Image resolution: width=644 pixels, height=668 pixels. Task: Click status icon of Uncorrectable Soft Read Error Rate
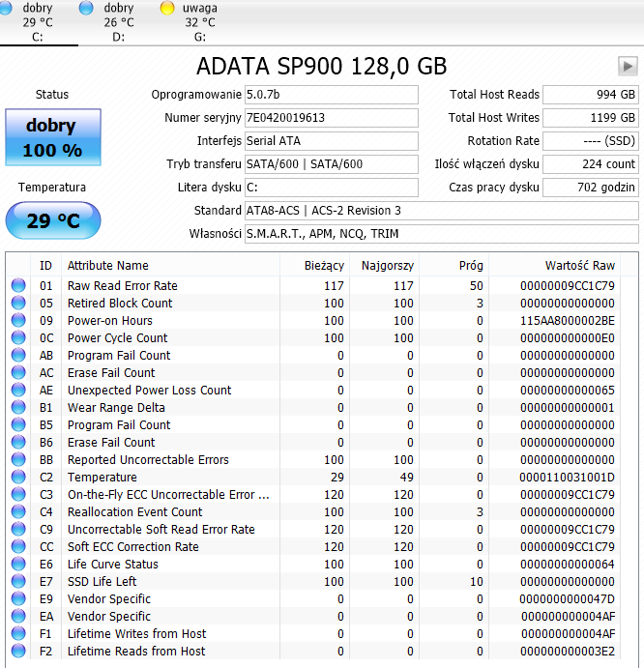point(18,529)
